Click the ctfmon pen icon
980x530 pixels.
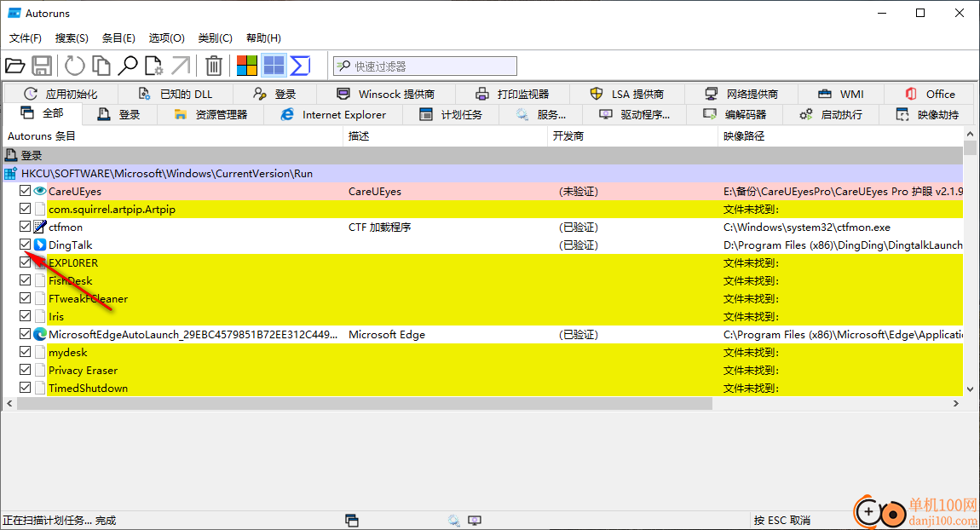click(40, 227)
